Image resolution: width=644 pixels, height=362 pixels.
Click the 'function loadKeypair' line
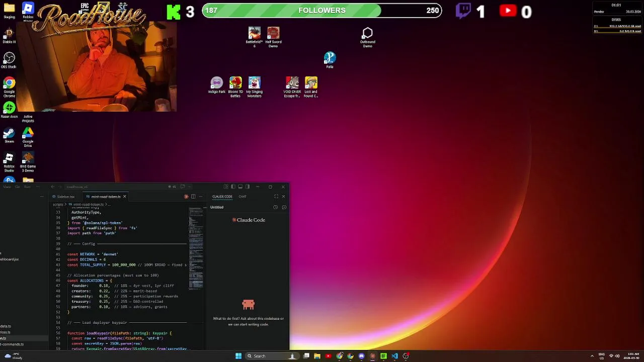point(120,333)
